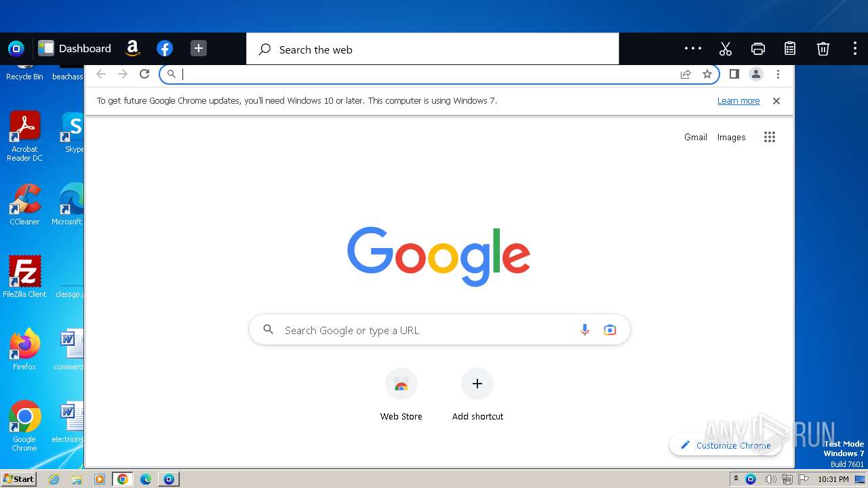The height and width of the screenshot is (488, 868).
Task: Click the trash bin icon in top bar
Action: click(x=823, y=48)
